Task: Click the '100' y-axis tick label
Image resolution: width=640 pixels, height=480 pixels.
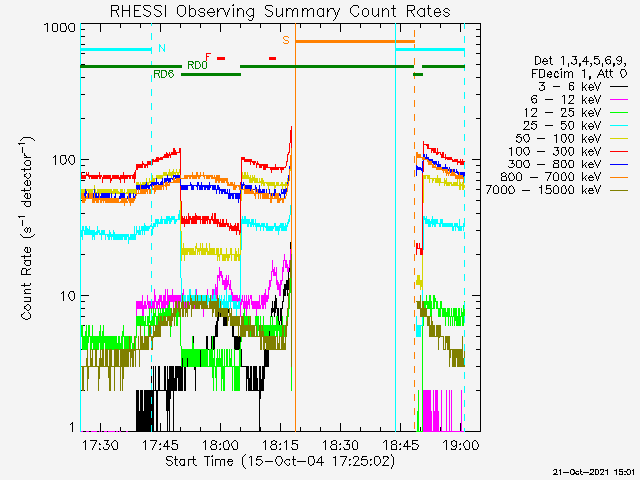Action: [x=64, y=160]
